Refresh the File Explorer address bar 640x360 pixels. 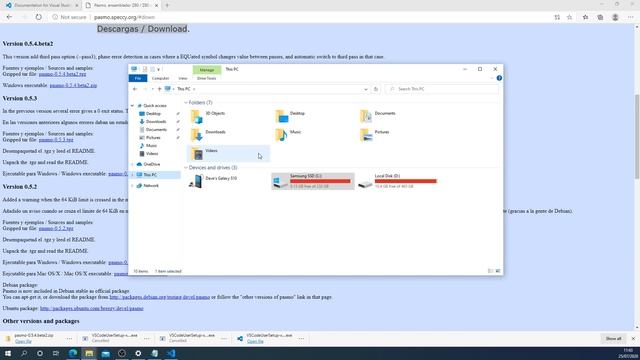pyautogui.click(x=376, y=89)
